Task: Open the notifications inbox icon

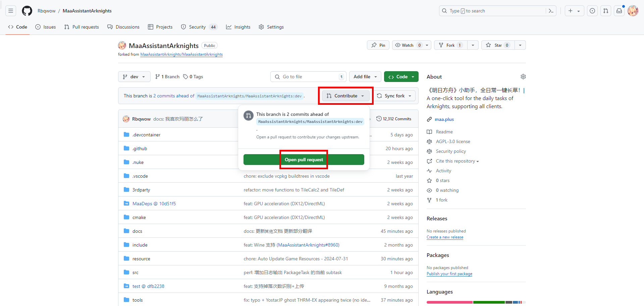Action: tap(619, 11)
